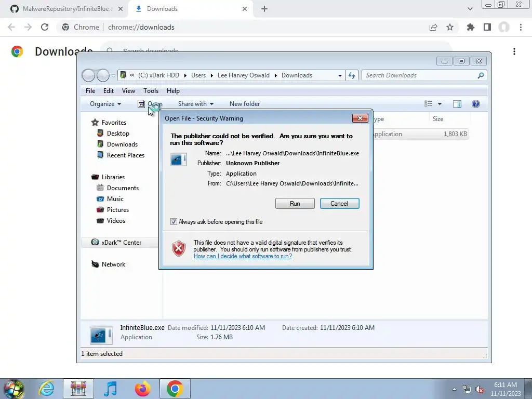
Task: Create a New folder
Action: [245, 104]
